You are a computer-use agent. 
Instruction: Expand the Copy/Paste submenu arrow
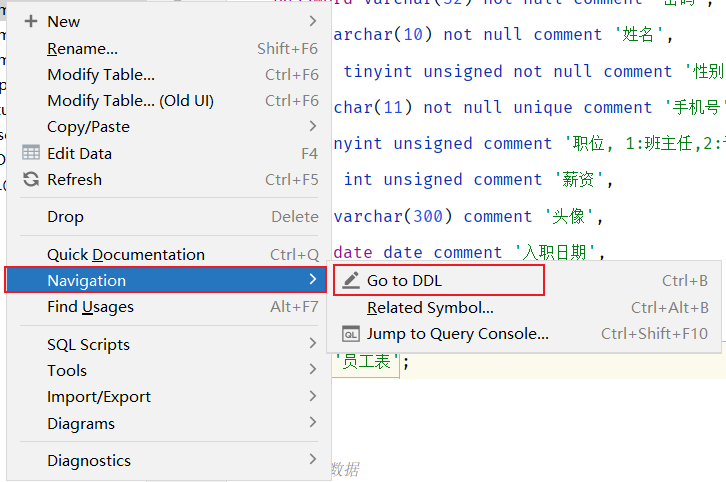[x=313, y=127]
